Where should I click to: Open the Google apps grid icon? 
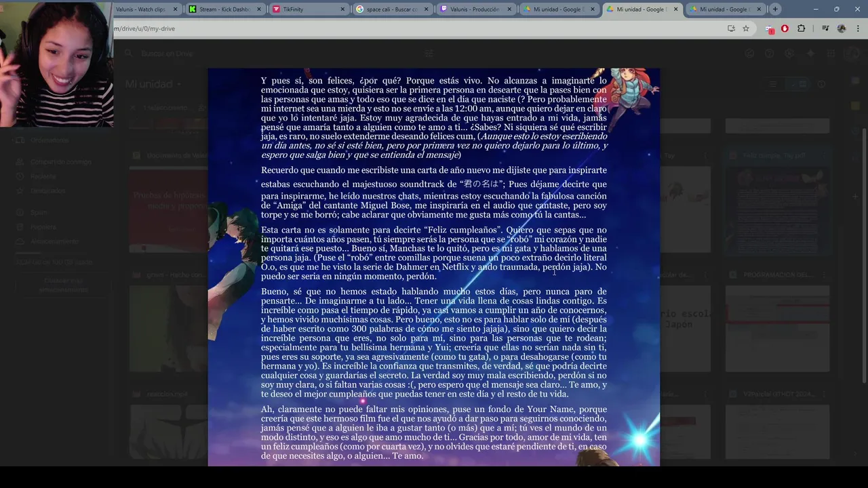(x=831, y=54)
